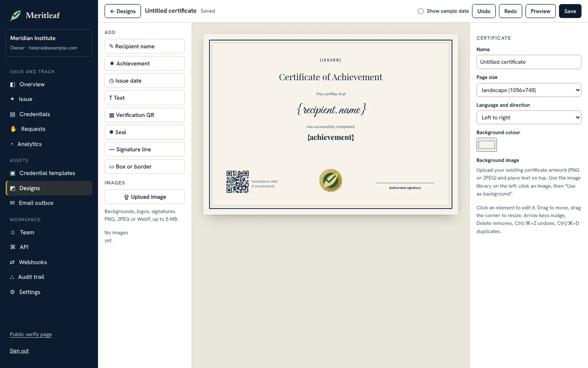588x368 pixels.
Task: Open API command icon
Action: 13,247
